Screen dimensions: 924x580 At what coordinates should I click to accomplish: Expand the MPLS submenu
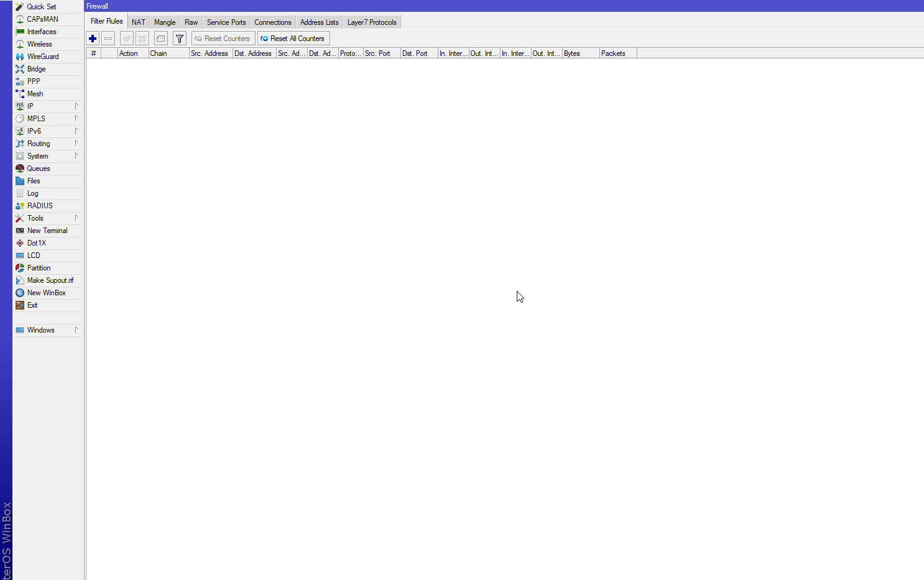49,119
